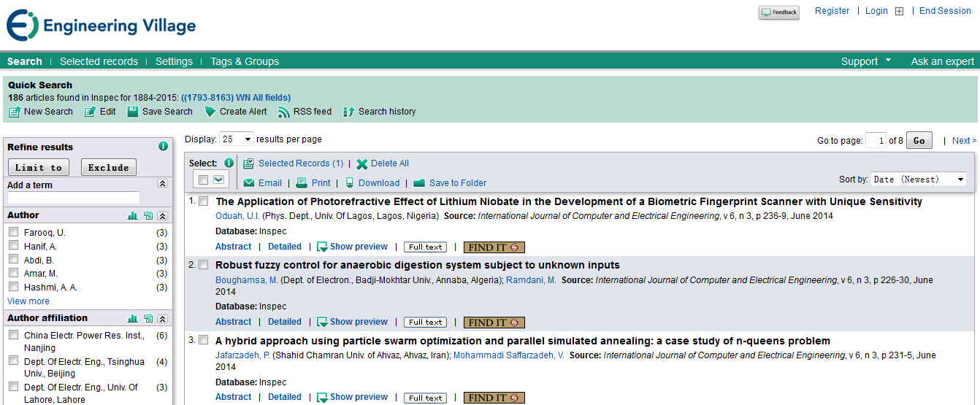Screen dimensions: 980x405
Task: Tick China Electr. Power Res. Inst. checkbox
Action: click(x=13, y=336)
